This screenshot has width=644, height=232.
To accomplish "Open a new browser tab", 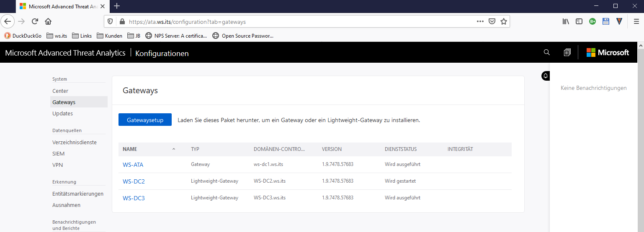I will click(x=117, y=6).
